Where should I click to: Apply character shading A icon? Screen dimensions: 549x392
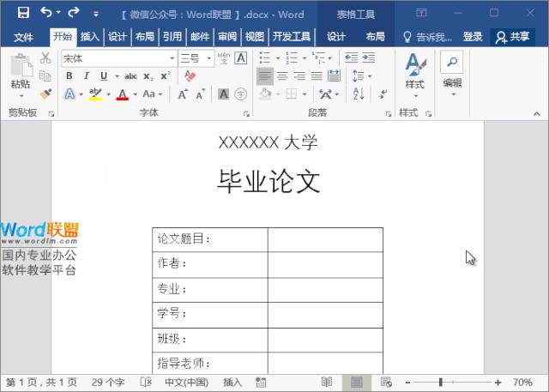[x=223, y=94]
